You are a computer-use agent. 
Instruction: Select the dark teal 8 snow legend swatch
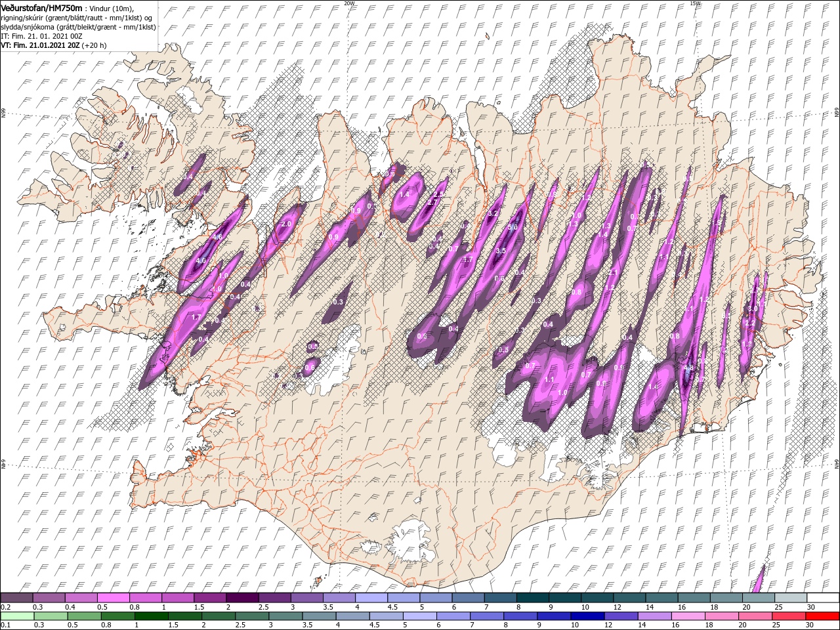coord(532,598)
